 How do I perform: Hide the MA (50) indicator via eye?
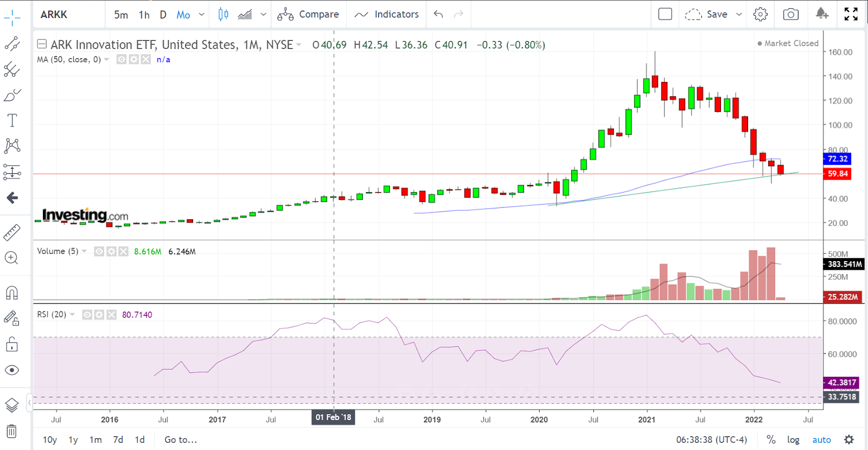(x=122, y=60)
